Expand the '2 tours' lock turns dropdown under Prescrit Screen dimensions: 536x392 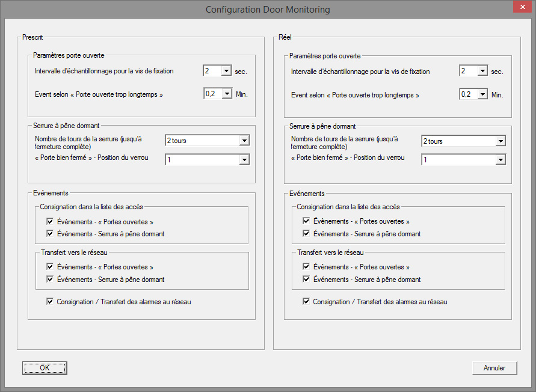click(245, 140)
